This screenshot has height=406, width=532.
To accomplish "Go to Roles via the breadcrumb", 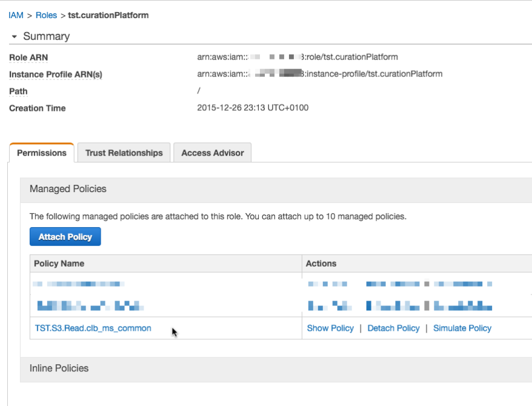I will click(x=45, y=15).
